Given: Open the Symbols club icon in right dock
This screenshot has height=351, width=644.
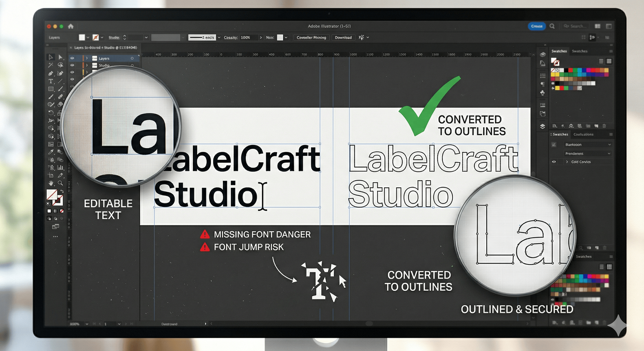Looking at the screenshot, I should [x=542, y=93].
